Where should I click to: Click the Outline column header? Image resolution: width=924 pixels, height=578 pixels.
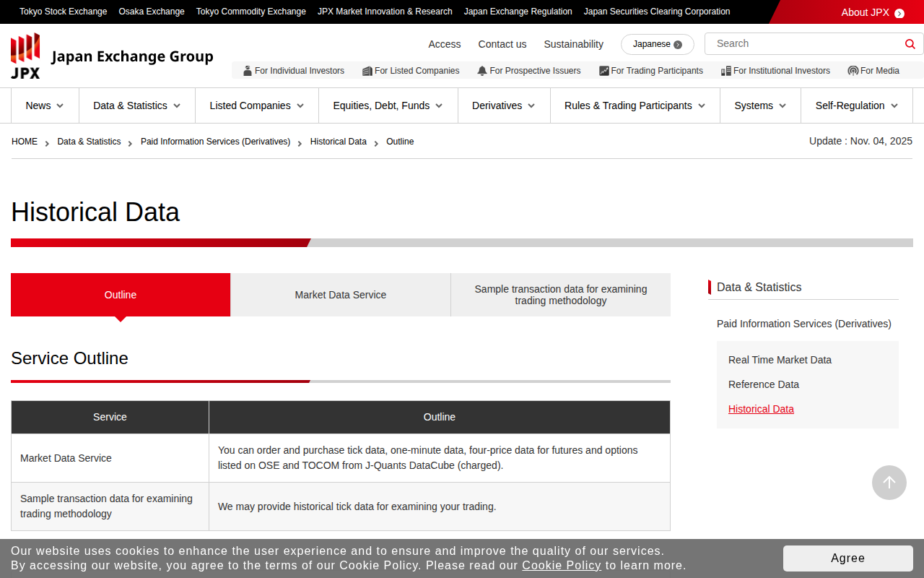440,417
